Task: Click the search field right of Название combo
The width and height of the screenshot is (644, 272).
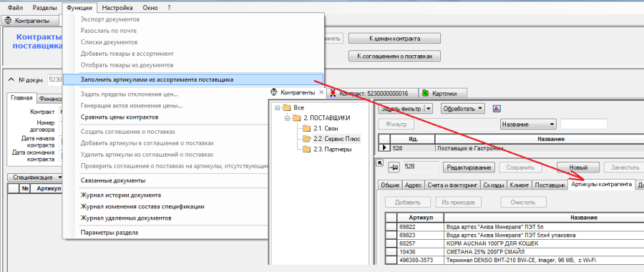Action: coord(584,124)
